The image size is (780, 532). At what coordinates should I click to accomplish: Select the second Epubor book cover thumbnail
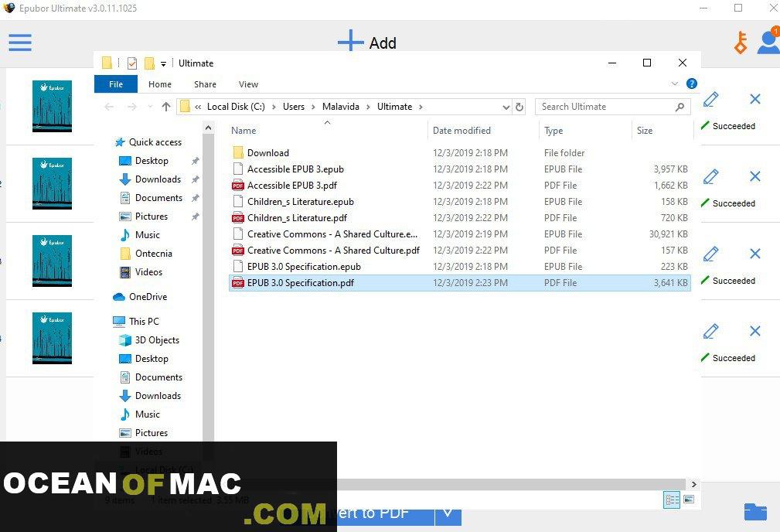[53, 183]
